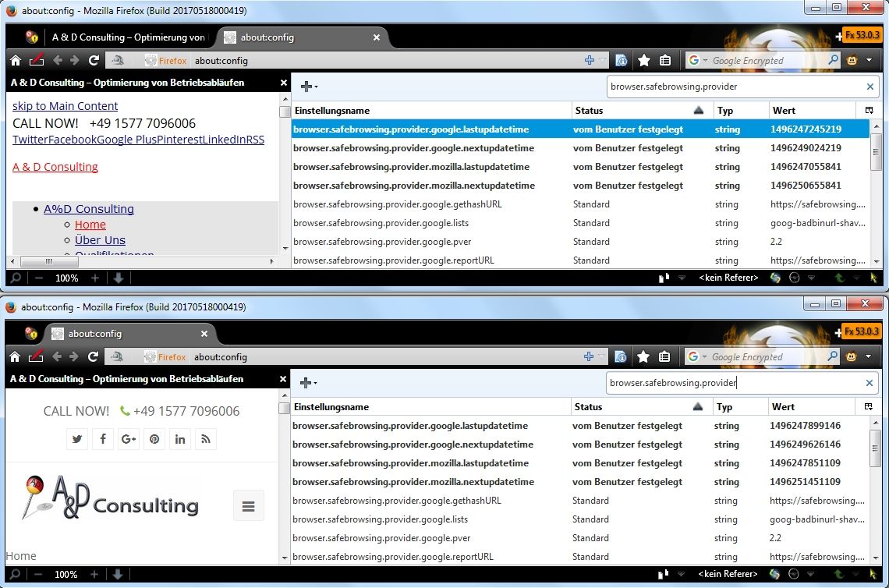Close the sidebar panel in top window
889x588 pixels.
285,82
